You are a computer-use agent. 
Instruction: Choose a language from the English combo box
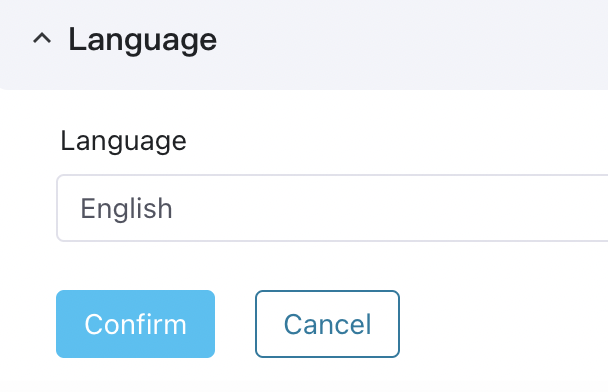pyautogui.click(x=332, y=208)
